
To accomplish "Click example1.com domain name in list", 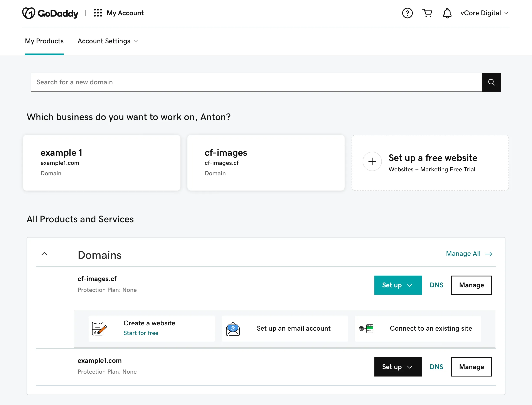I will 99,360.
